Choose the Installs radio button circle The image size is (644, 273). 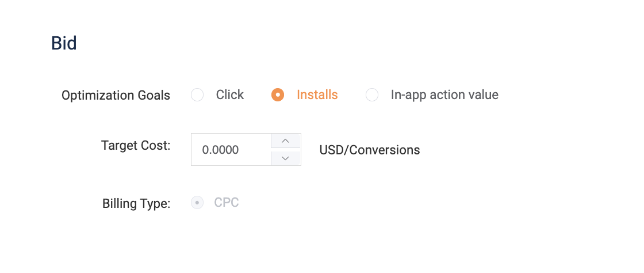(278, 95)
